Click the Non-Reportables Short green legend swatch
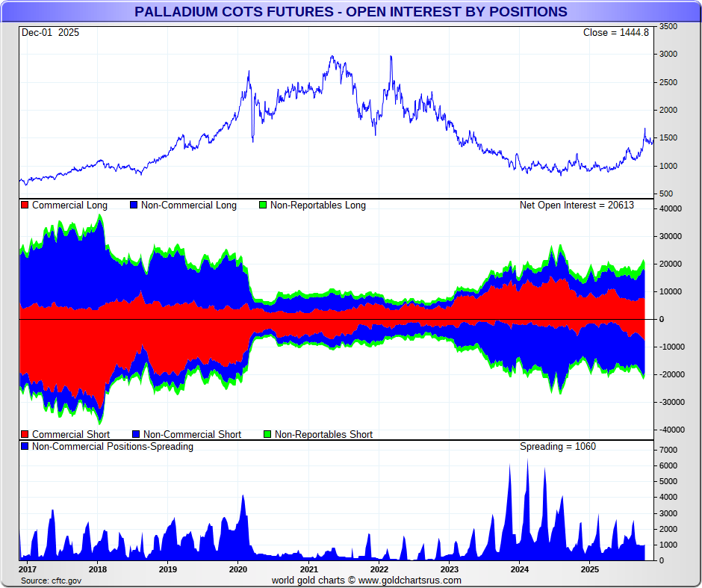 (267, 434)
